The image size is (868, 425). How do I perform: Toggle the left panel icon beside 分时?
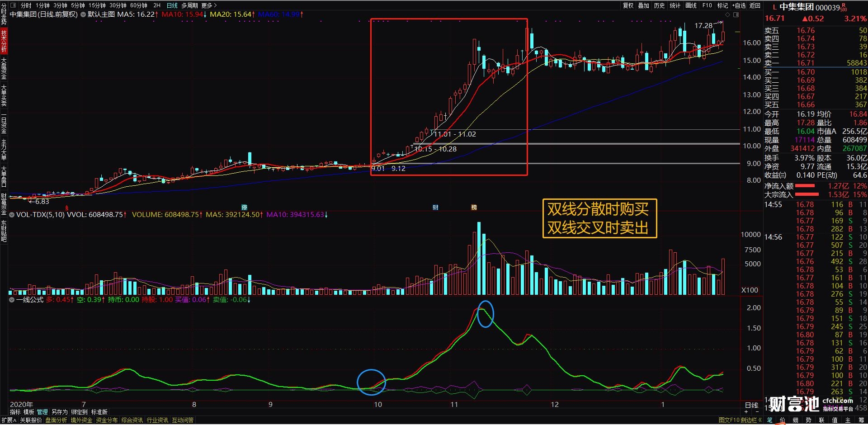pos(13,5)
